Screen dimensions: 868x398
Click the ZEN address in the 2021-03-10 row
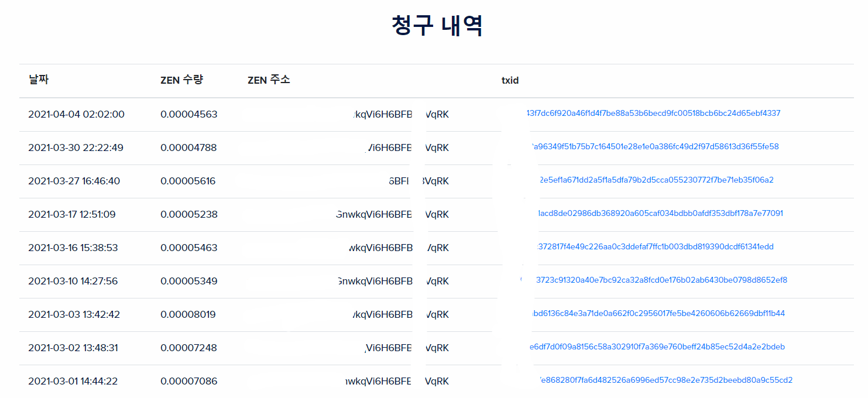375,282
